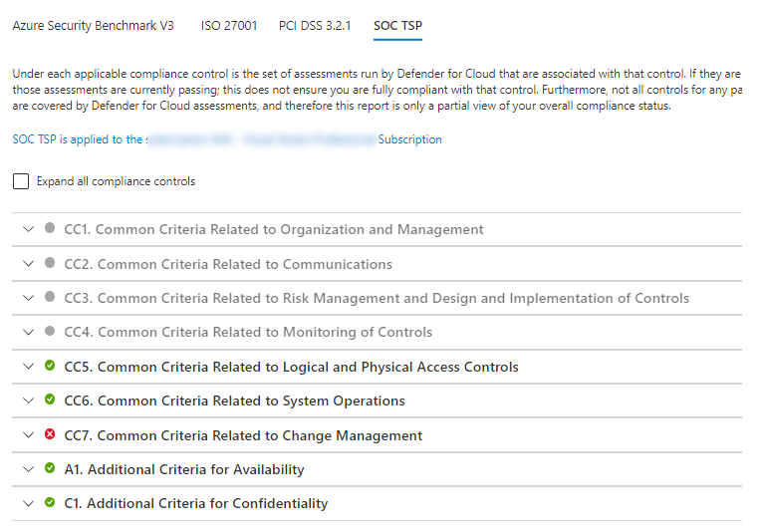Select the PCI DSS 3.2.1 tab
Image resolution: width=764 pixels, height=532 pixels.
pyautogui.click(x=315, y=26)
